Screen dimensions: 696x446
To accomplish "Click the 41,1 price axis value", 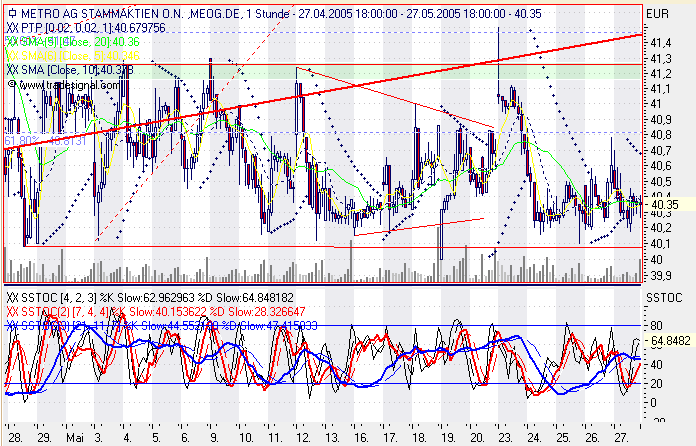I will [x=661, y=89].
